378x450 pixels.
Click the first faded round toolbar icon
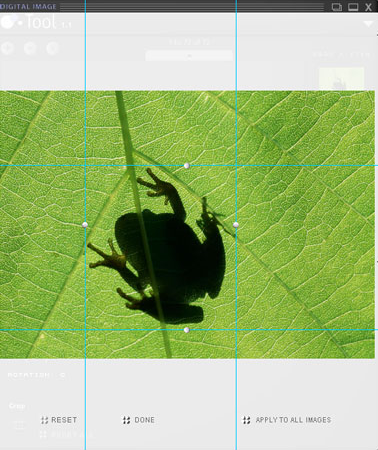[x=7, y=48]
